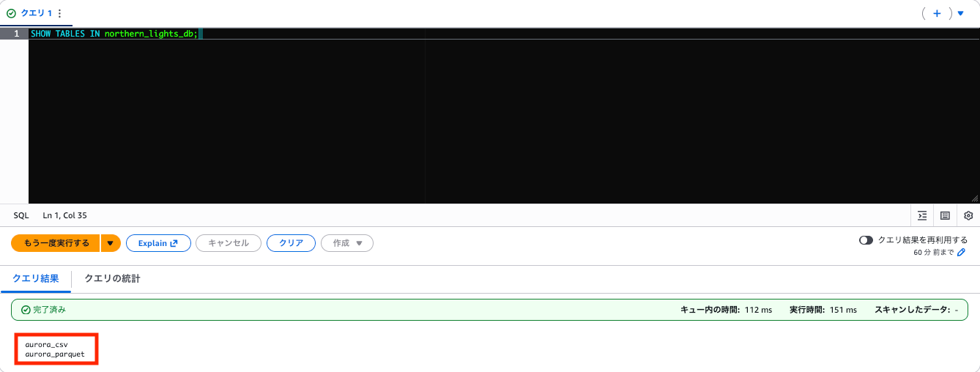Screen dimensions: 980x372
Task: Expand the query tabs dropdown arrow
Action: click(961, 13)
